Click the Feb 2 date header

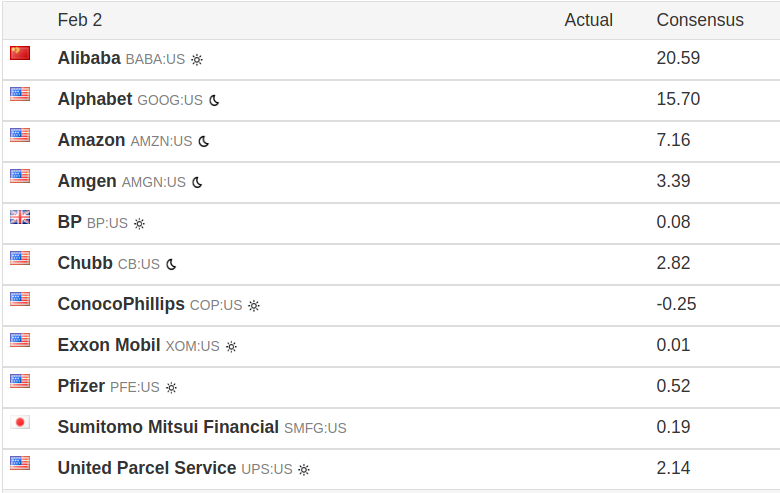click(x=80, y=20)
